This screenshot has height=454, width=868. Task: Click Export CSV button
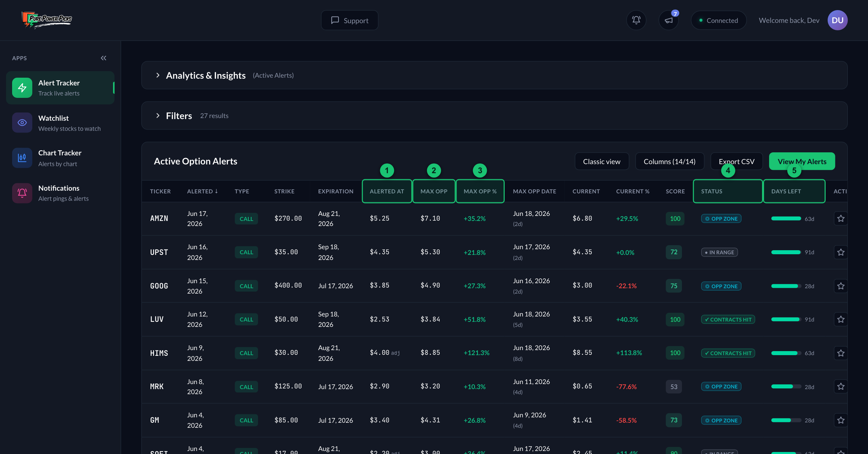(x=736, y=161)
